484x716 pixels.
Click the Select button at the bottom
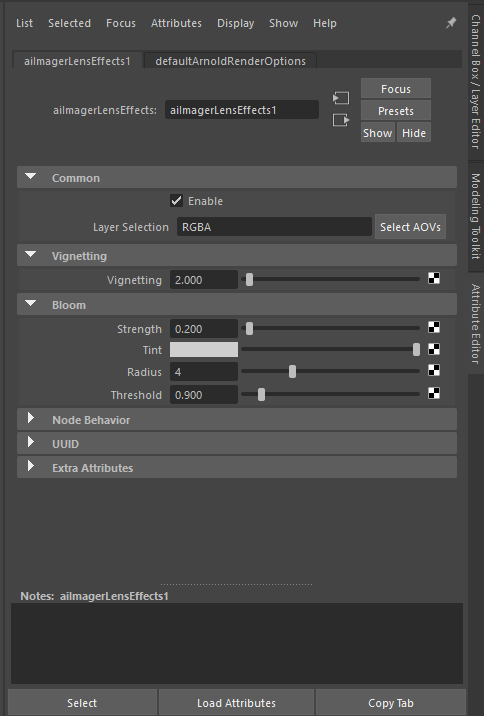coord(82,702)
